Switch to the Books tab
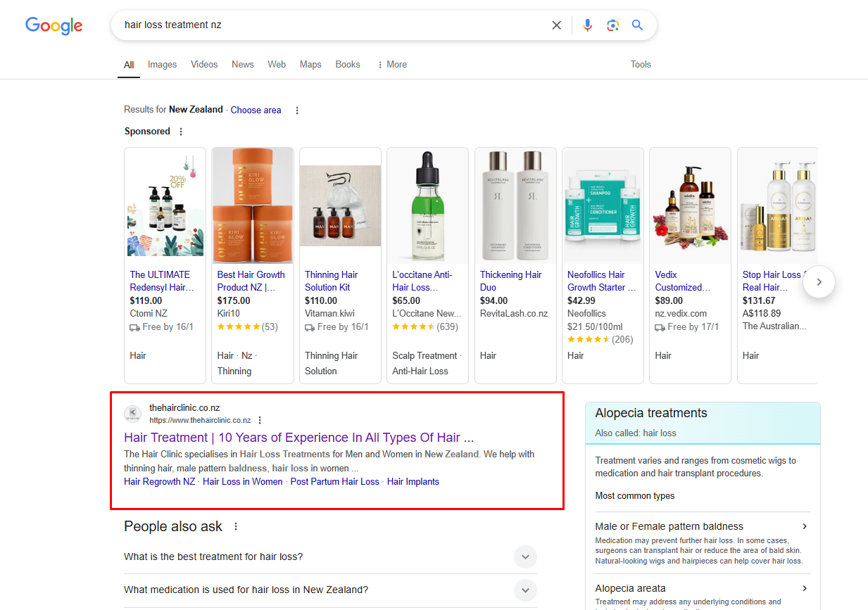This screenshot has width=868, height=610. click(x=348, y=64)
